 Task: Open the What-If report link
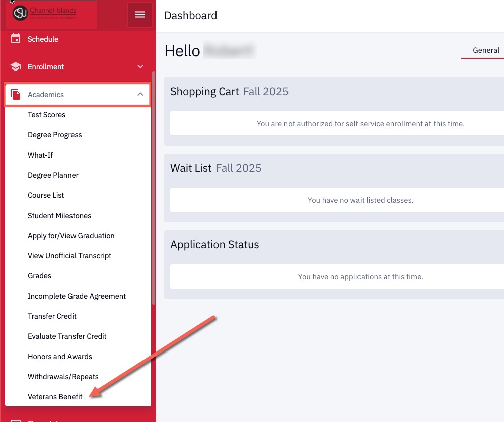pos(40,155)
